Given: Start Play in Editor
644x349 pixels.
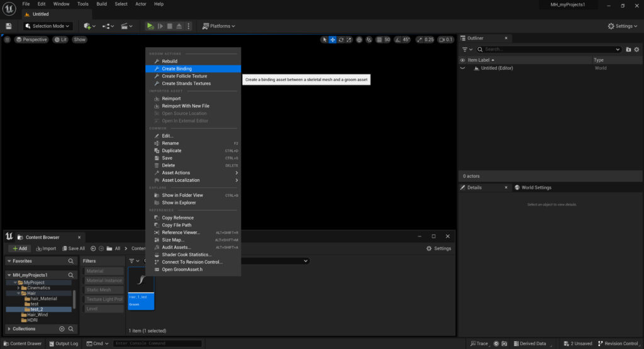Looking at the screenshot, I should point(150,26).
